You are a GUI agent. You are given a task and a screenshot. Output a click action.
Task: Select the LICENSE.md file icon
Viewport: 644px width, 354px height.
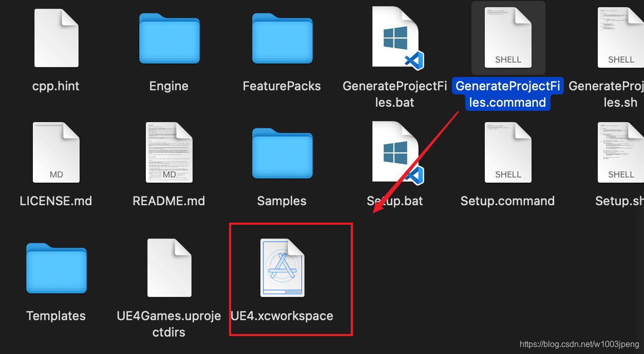point(56,152)
